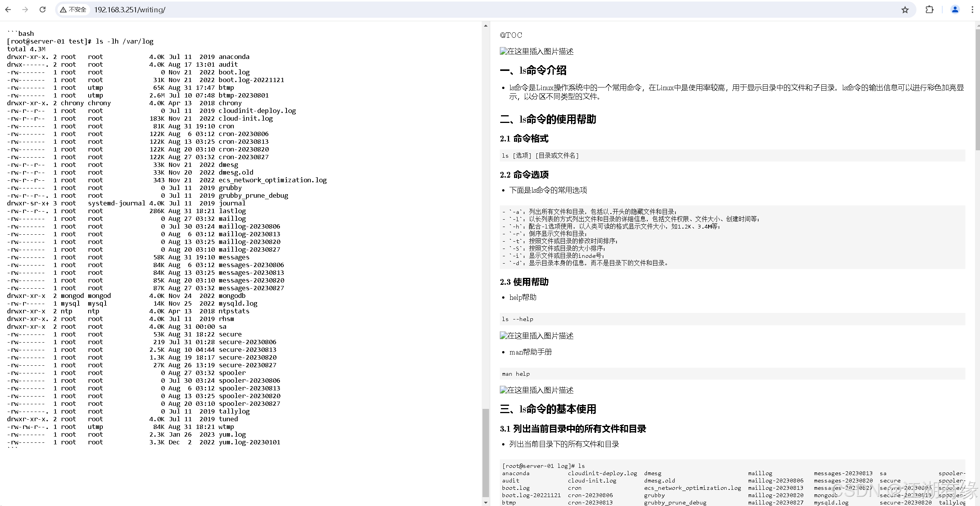Click the bullet 列出当前目录下的所有文件和目录
980x506 pixels.
click(x=564, y=444)
